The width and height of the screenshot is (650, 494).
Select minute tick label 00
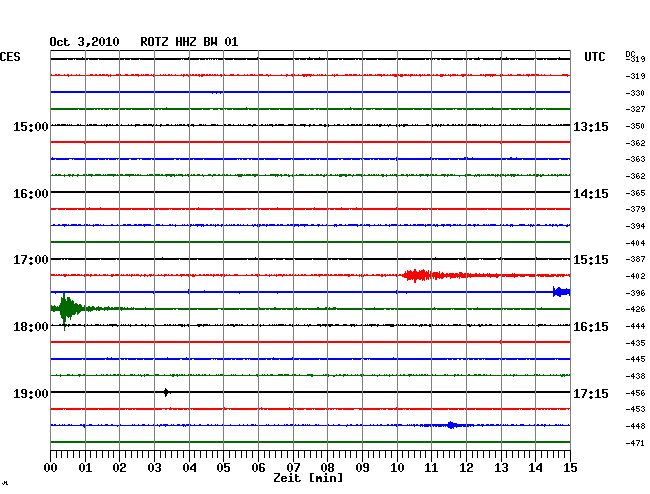(x=51, y=468)
